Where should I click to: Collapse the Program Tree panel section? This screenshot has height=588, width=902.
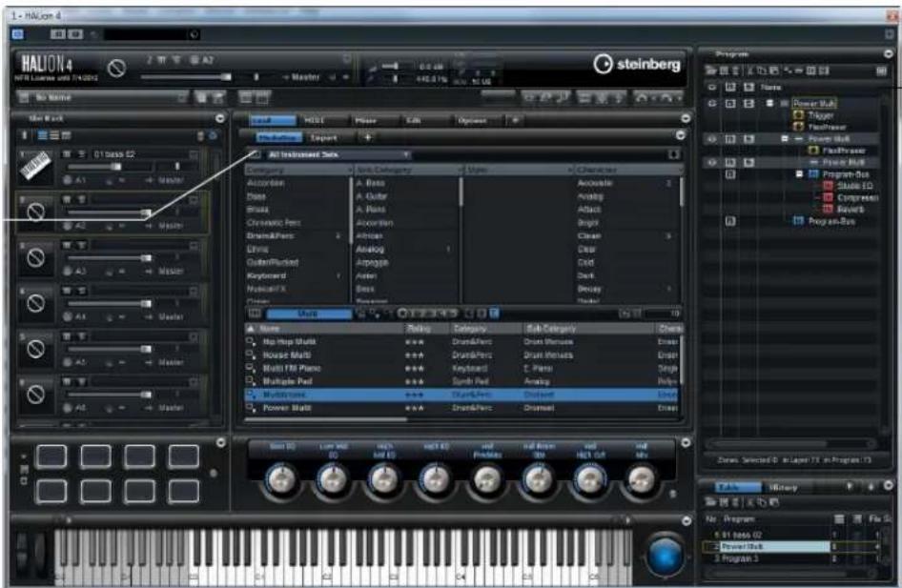coord(889,53)
